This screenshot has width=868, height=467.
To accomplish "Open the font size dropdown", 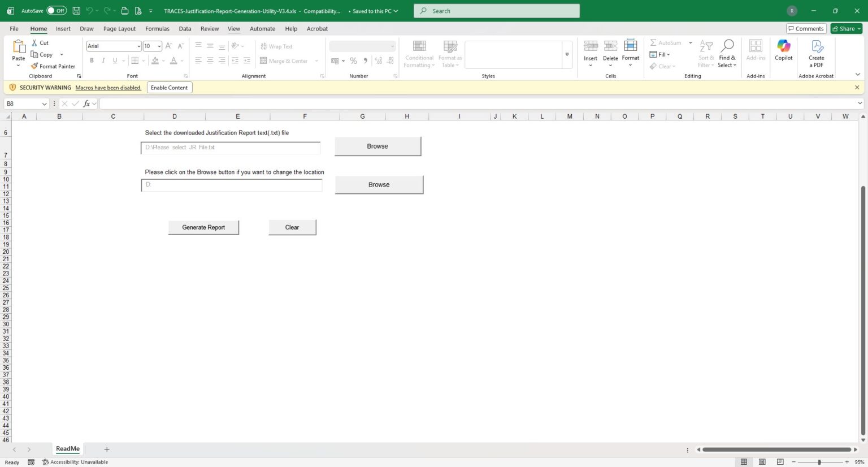I will tap(159, 46).
